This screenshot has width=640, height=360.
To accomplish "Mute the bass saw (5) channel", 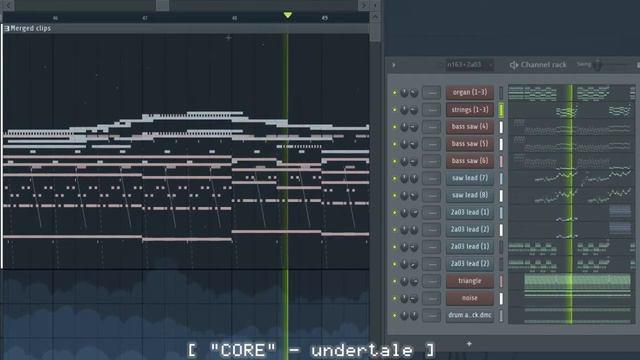I will click(x=395, y=144).
